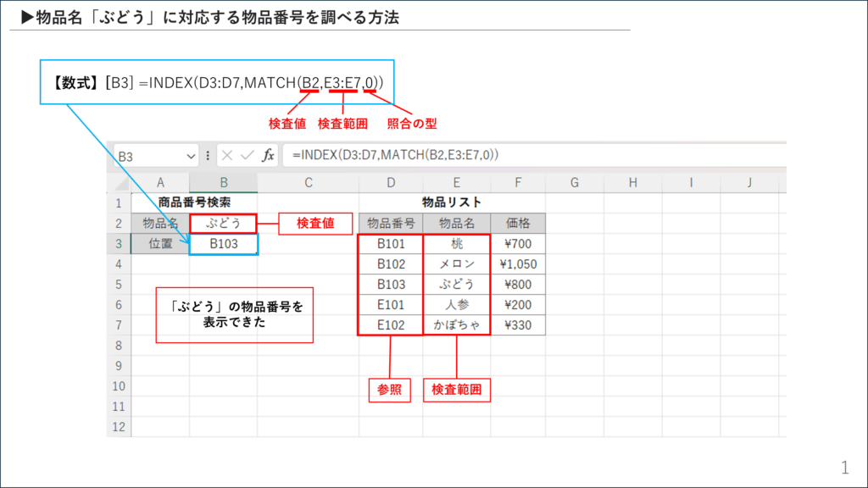
Task: Click the price cell ¥1,050
Action: [518, 264]
